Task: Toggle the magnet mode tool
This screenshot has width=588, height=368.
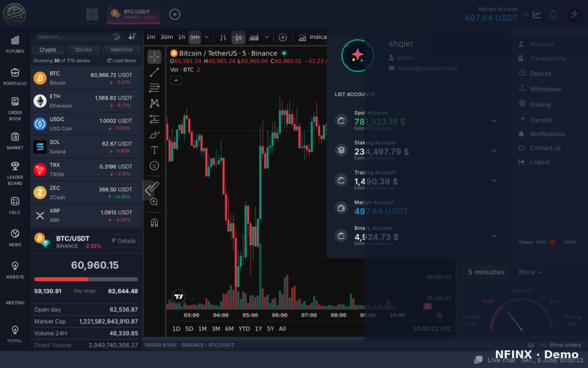Action: point(154,222)
